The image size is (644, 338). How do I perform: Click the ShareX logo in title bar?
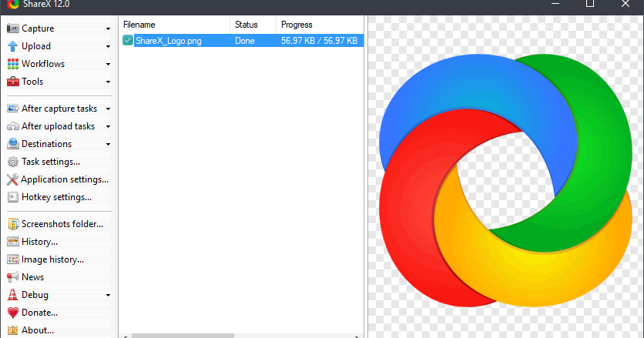tap(13, 4)
